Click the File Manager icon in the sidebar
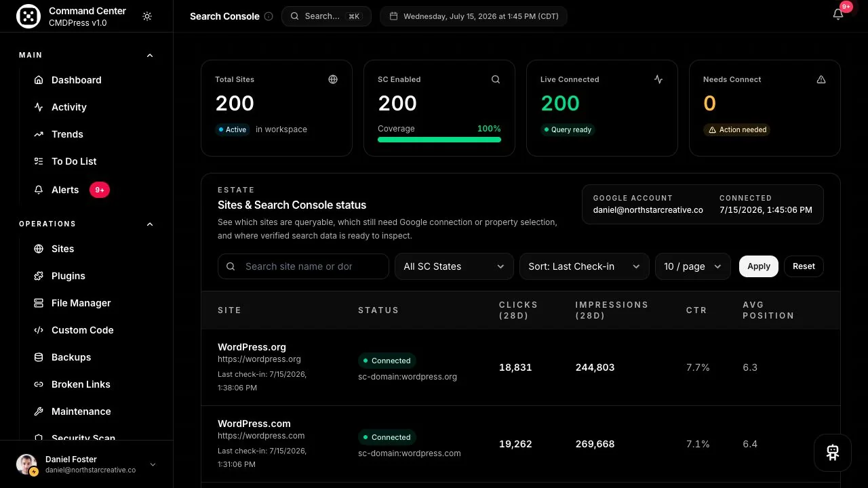Viewport: 868px width, 488px height. pos(39,303)
